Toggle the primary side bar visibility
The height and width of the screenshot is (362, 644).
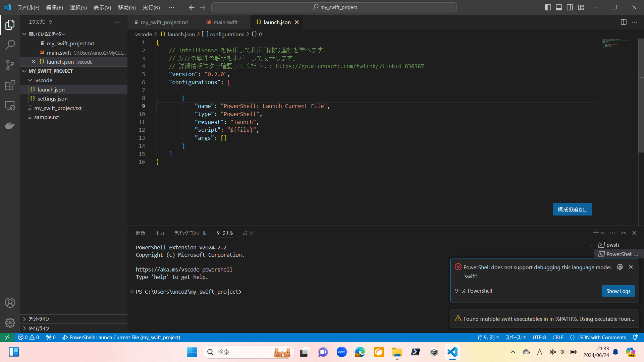548,7
